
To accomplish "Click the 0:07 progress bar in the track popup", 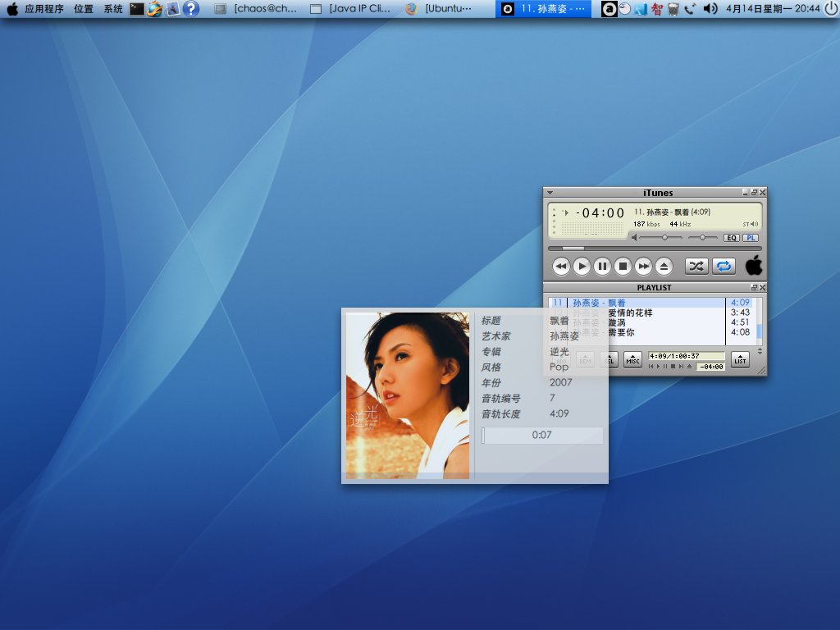I will pos(542,435).
